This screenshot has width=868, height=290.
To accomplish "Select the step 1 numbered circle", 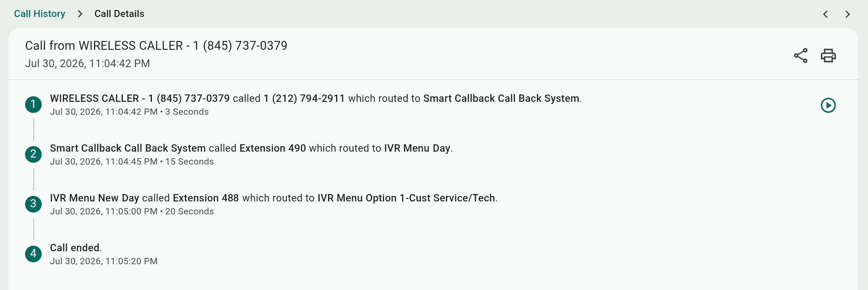I will pyautogui.click(x=33, y=104).
